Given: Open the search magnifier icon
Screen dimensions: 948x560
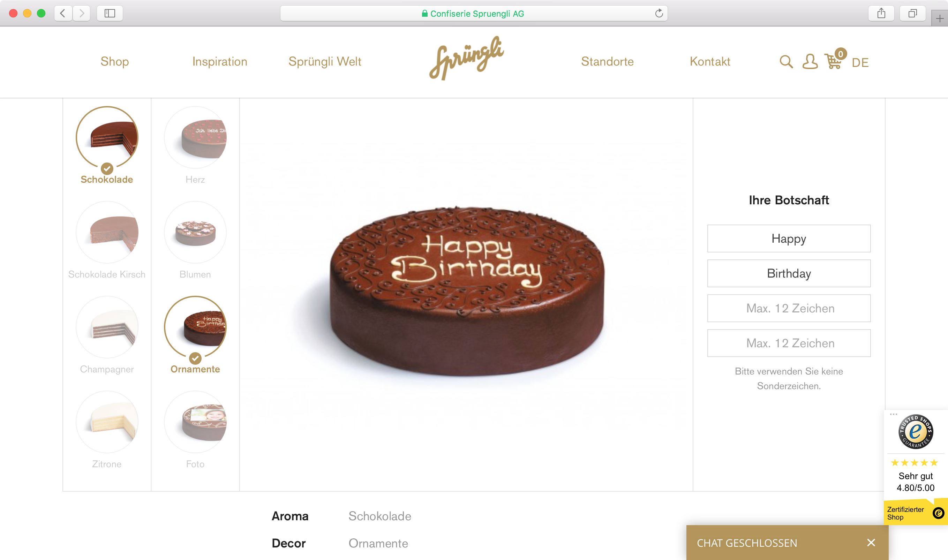Looking at the screenshot, I should click(786, 61).
